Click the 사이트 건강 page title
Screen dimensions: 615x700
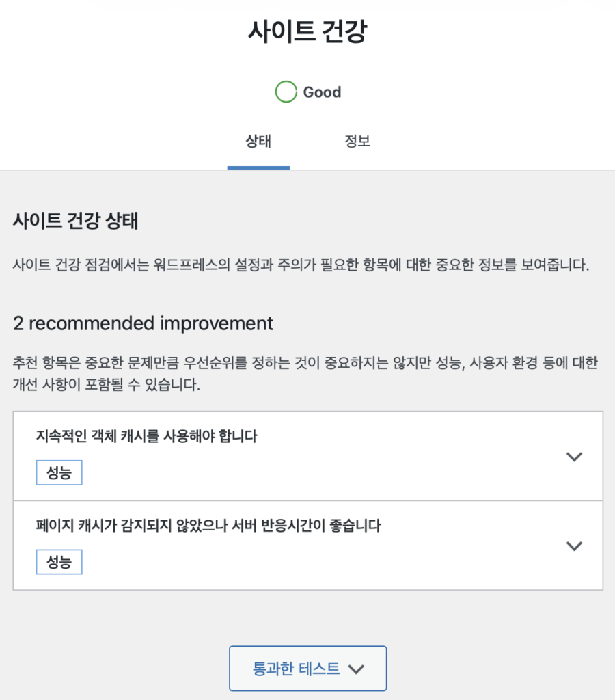[307, 32]
